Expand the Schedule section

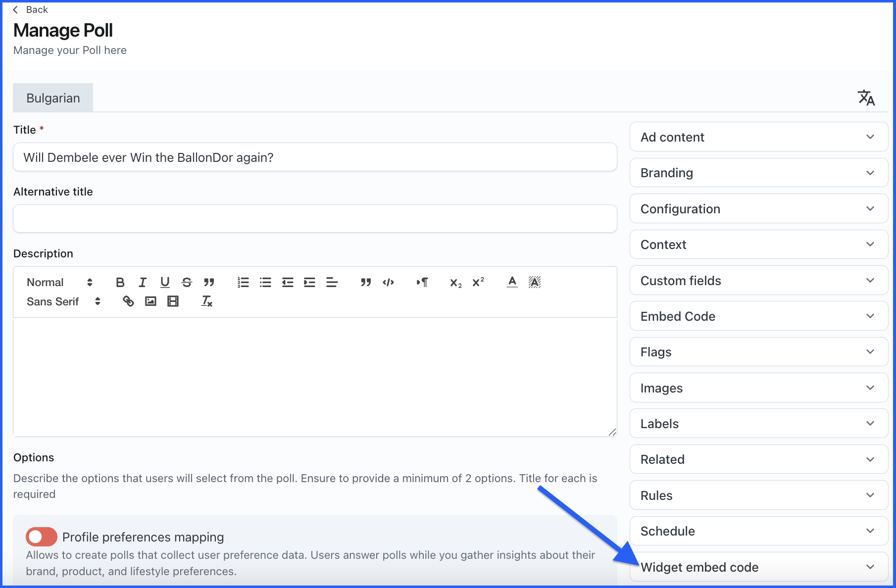click(758, 531)
